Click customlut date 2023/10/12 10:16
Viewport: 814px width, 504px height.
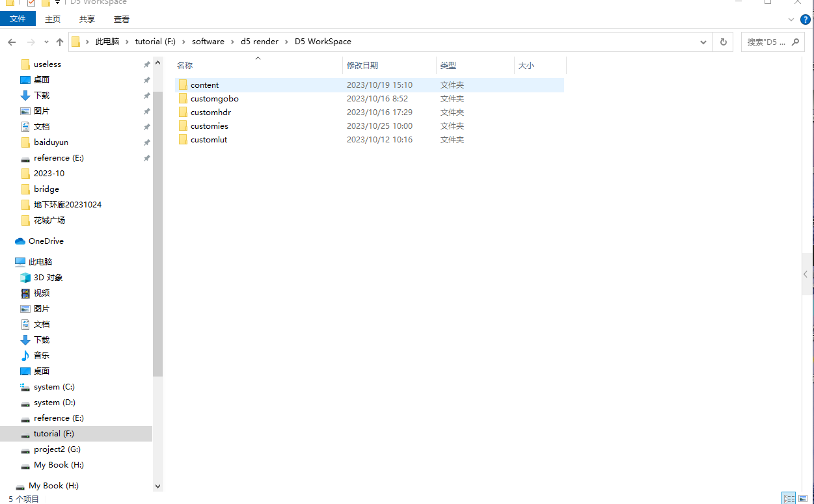pos(379,139)
